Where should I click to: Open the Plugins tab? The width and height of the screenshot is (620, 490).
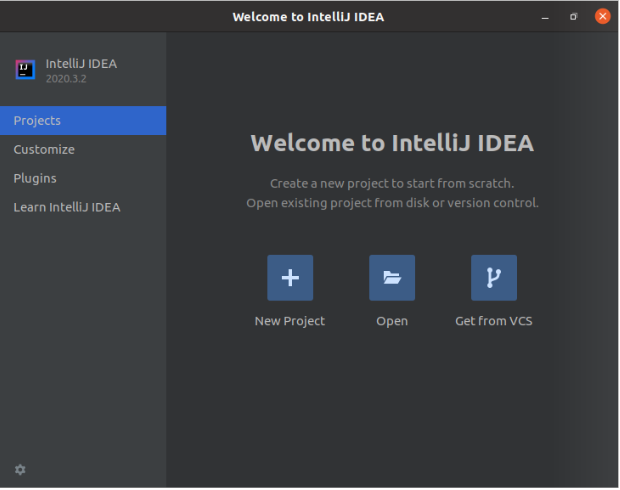tap(83, 178)
